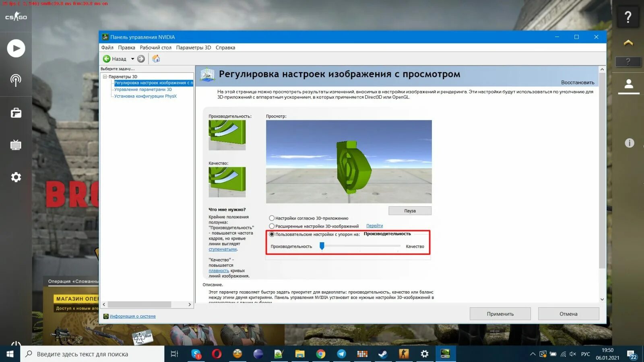This screenshot has height=362, width=644.
Task: Collapse the 'Параметры 3D' tree node
Action: (105, 76)
